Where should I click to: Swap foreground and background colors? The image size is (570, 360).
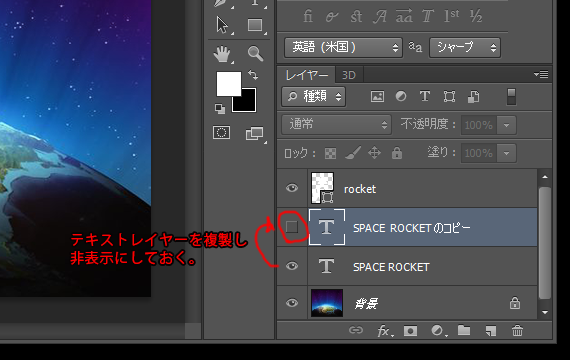click(253, 75)
